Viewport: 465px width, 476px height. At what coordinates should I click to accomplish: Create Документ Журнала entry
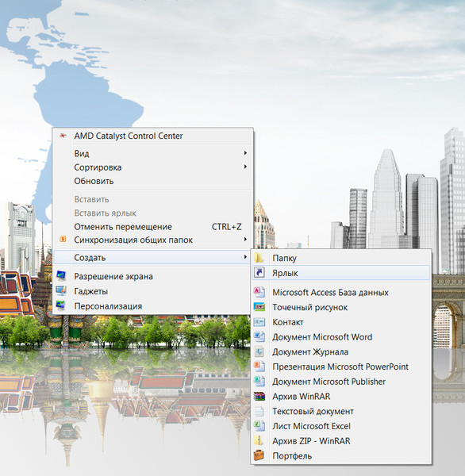341,352
